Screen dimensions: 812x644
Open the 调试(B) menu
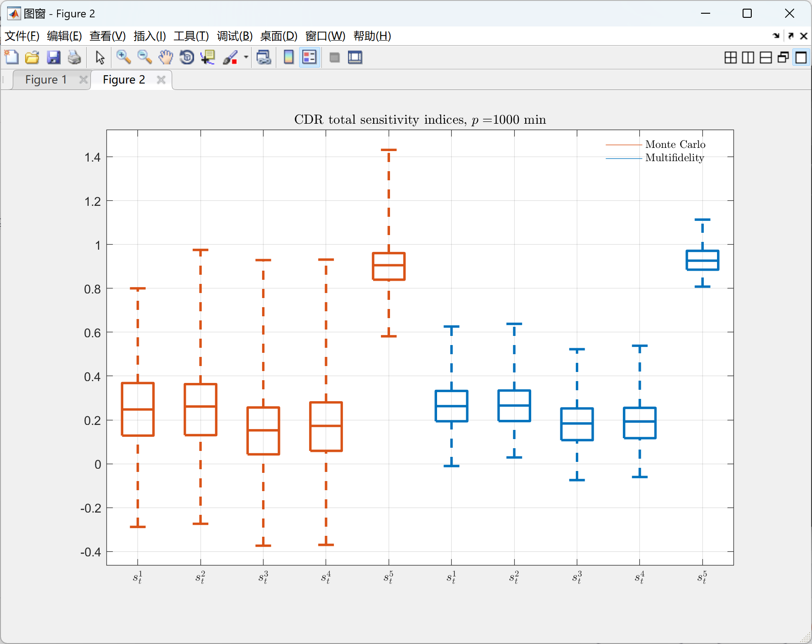pos(235,36)
